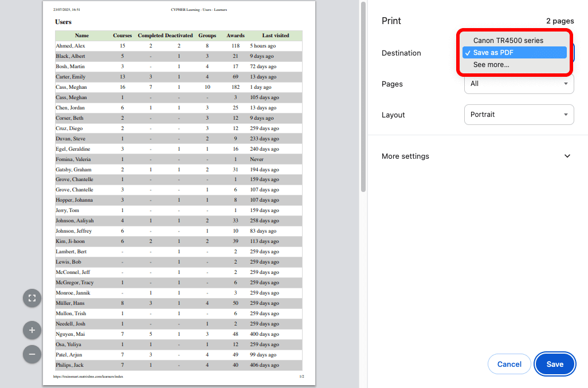Image resolution: width=588 pixels, height=388 pixels.
Task: Click the checkmark beside Save as PDF
Action: 468,52
